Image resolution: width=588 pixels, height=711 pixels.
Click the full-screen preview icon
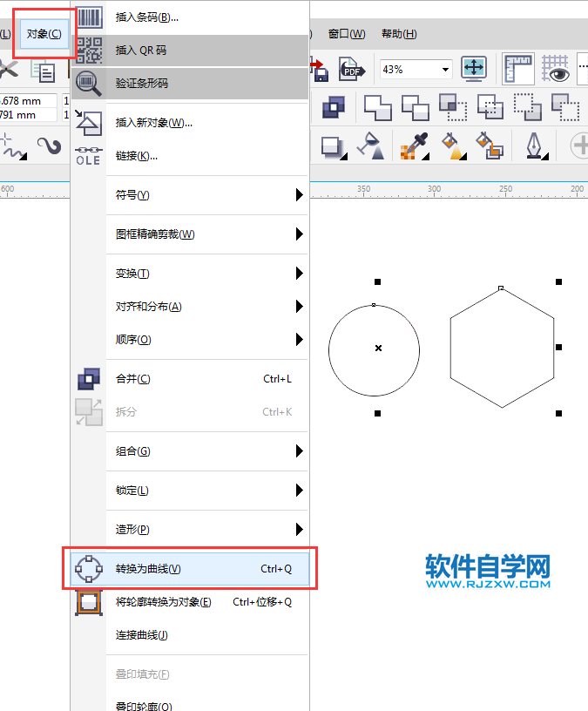474,69
